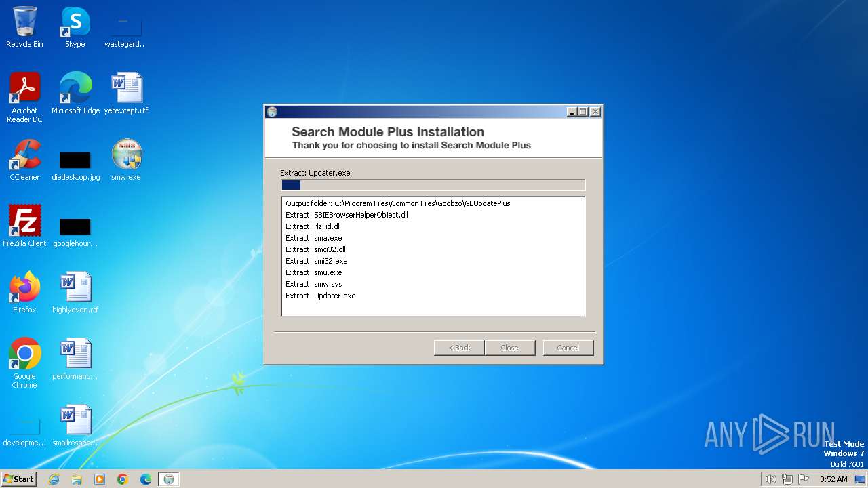
Task: Select smw.exe installer icon on desktop
Action: pos(126,160)
